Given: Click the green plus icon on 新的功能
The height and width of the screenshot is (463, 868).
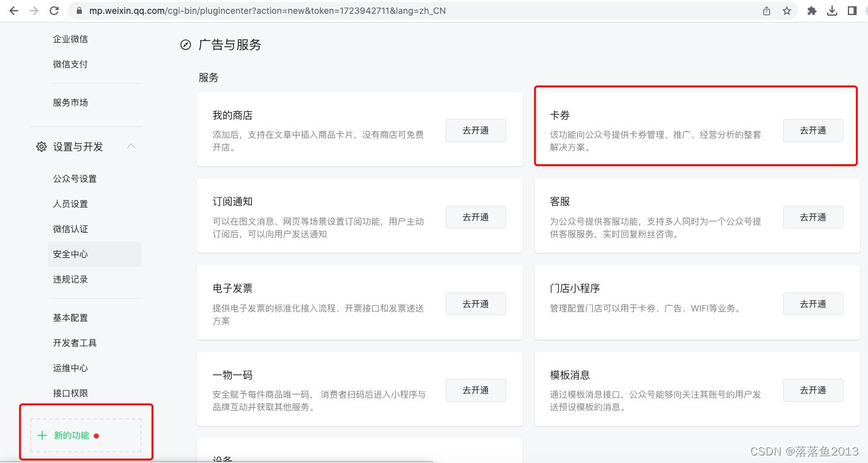Looking at the screenshot, I should [x=42, y=435].
